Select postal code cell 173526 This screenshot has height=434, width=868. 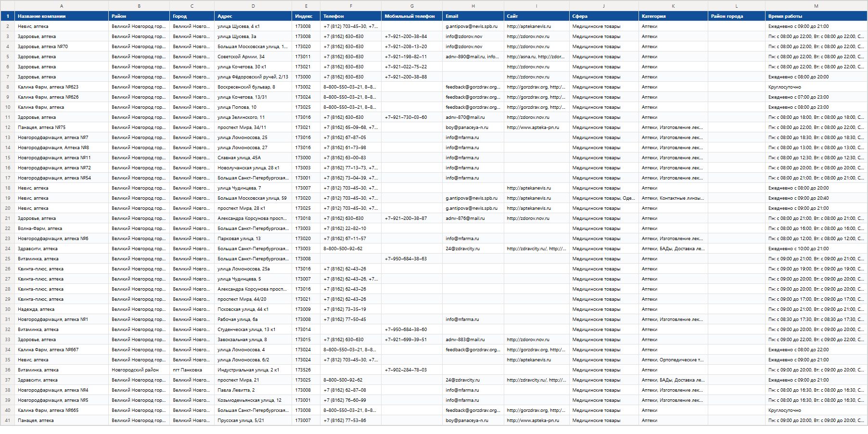point(306,370)
